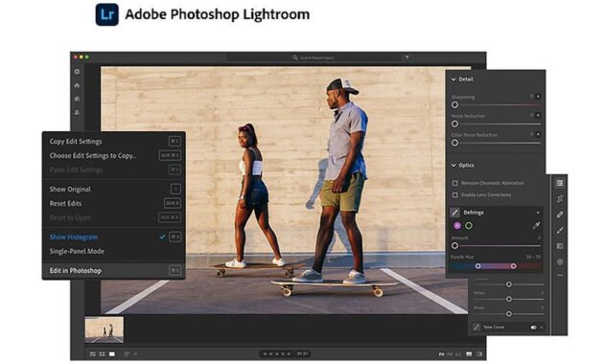This screenshot has width=604, height=364.
Task: Collapse the Optics section
Action: [x=453, y=166]
